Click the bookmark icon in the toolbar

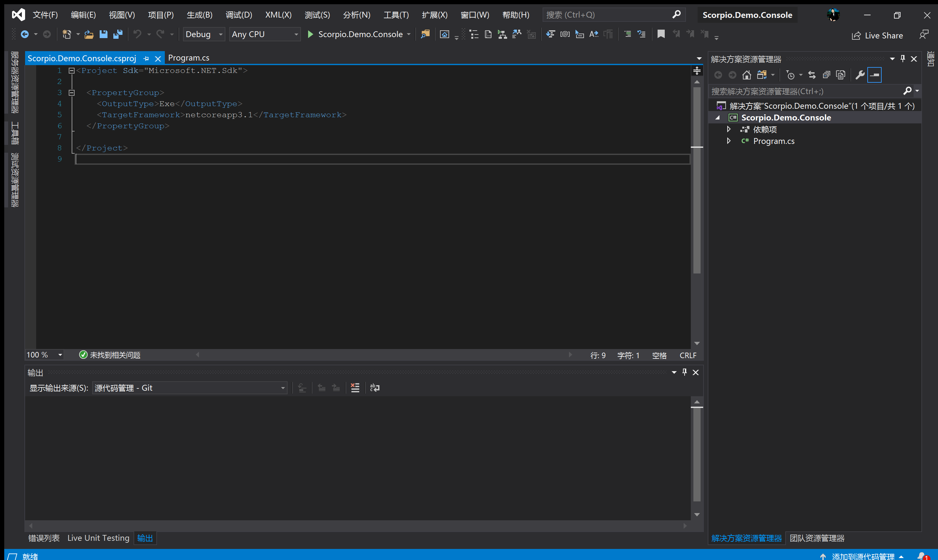[661, 34]
